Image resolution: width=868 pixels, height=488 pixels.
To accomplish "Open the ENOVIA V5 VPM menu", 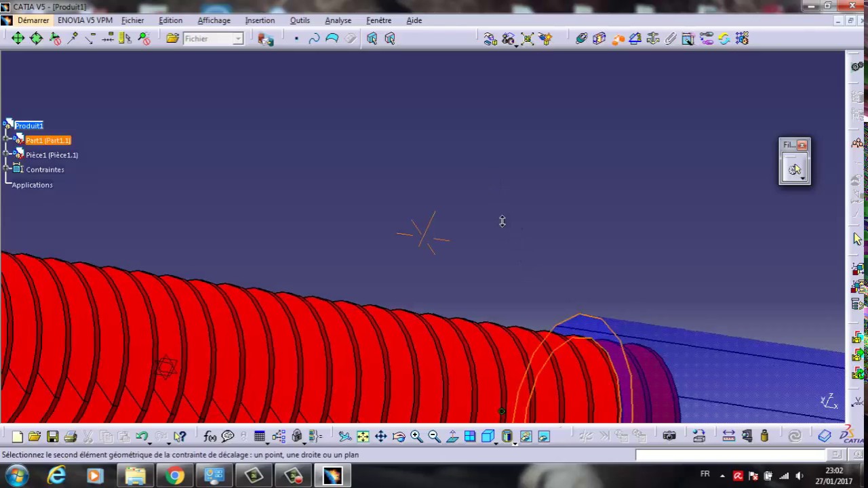I will coord(85,20).
